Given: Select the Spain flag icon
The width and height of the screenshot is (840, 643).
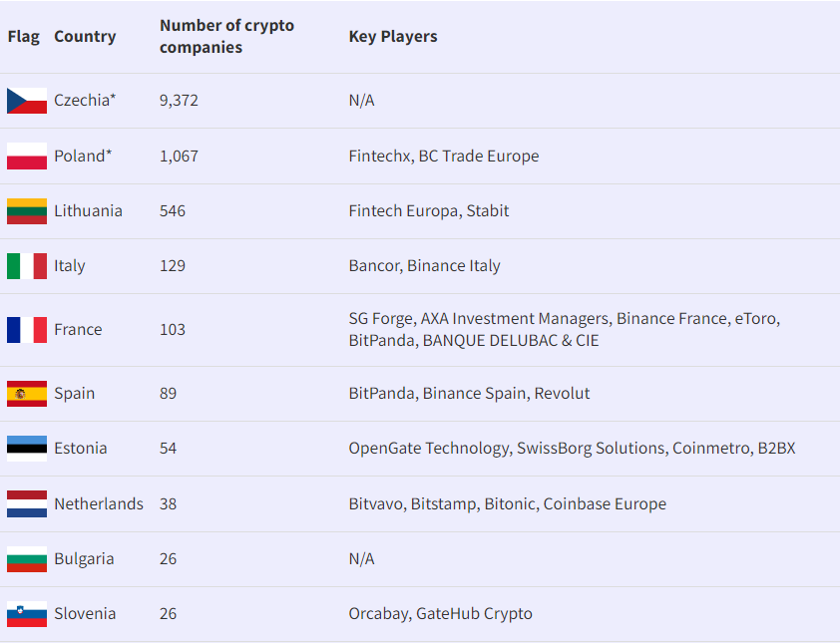Looking at the screenshot, I should pyautogui.click(x=27, y=394).
